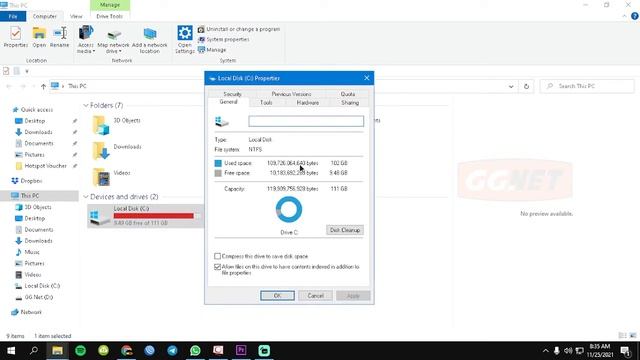This screenshot has width=640, height=360.
Task: Click Add a network location icon
Action: tap(149, 40)
